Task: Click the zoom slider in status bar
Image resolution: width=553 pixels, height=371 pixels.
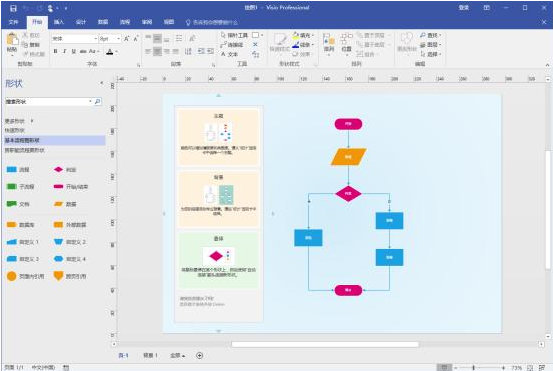Action: click(480, 367)
